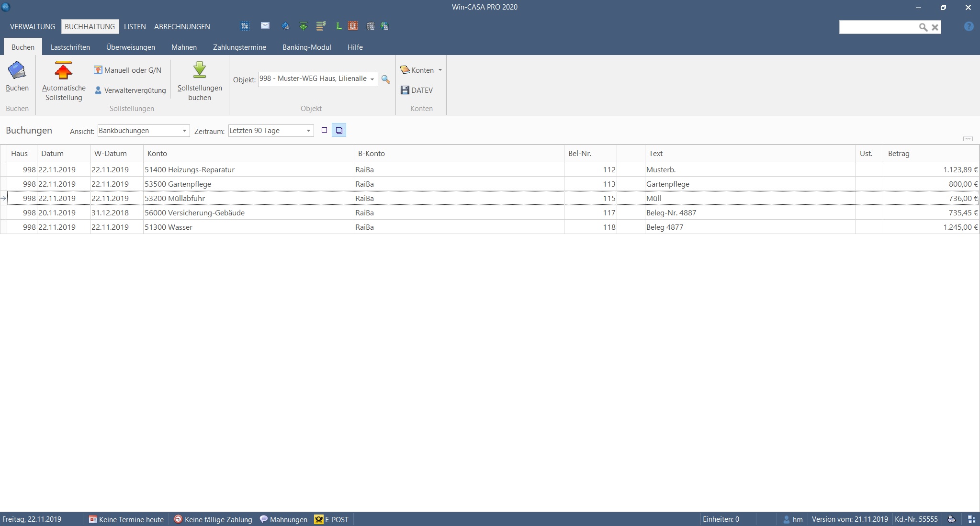Viewport: 980px width, 526px height.
Task: Click the green Sollstellungen buchen arrow icon
Action: click(200, 70)
